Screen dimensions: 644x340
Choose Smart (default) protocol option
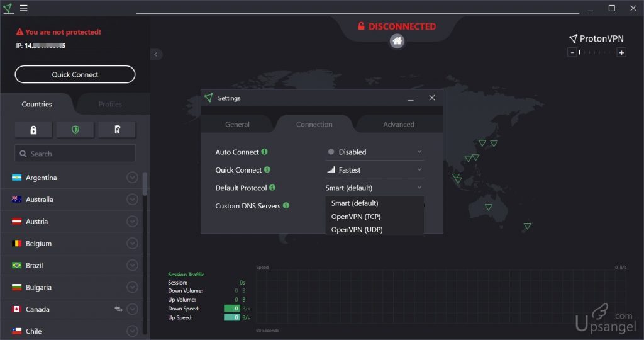(375, 203)
